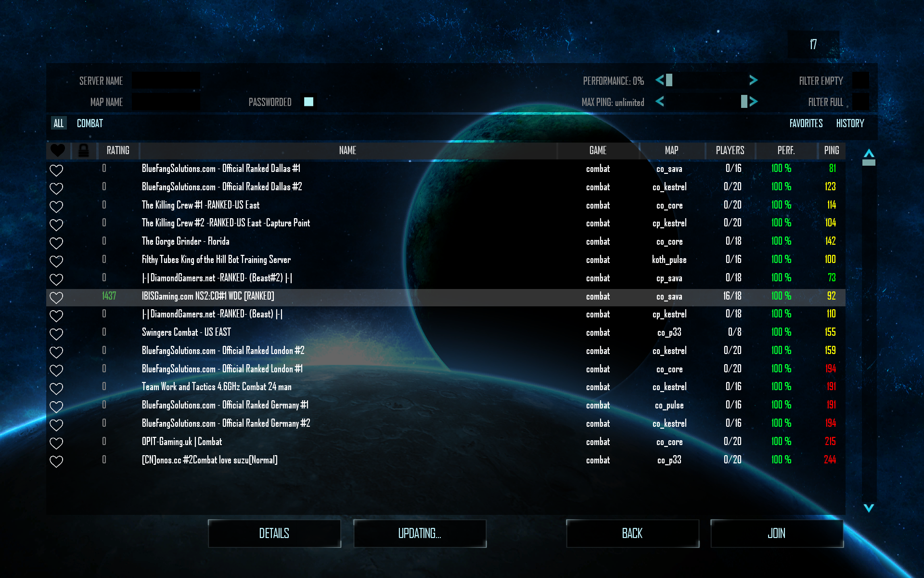Screen dimensions: 924x578
Task: Click the SERVER NAME filter field
Action: point(166,80)
